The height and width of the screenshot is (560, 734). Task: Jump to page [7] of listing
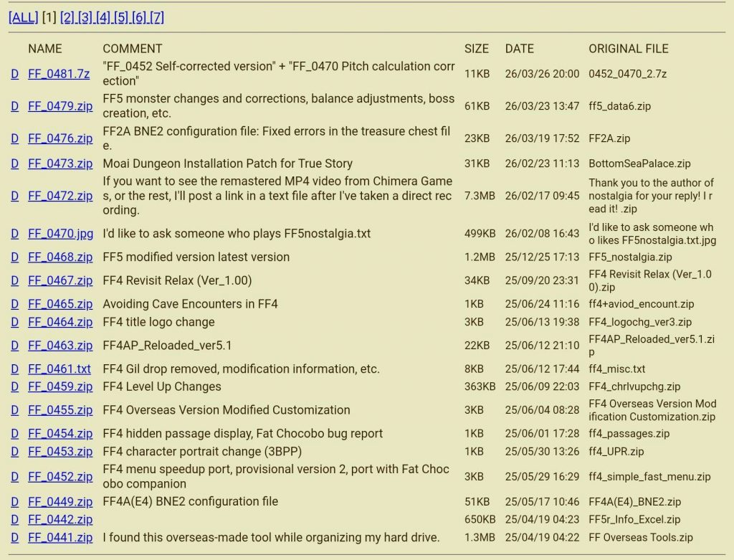(x=157, y=17)
